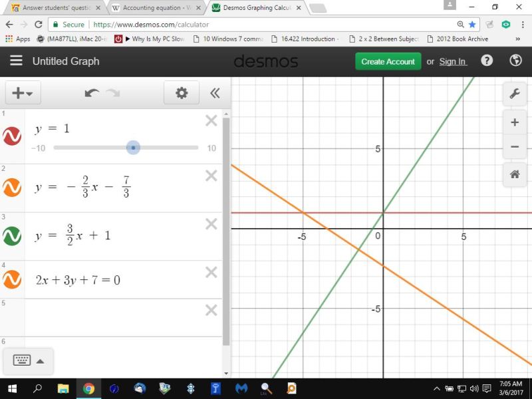
Task: Delete empty expression row 5
Action: (x=211, y=310)
